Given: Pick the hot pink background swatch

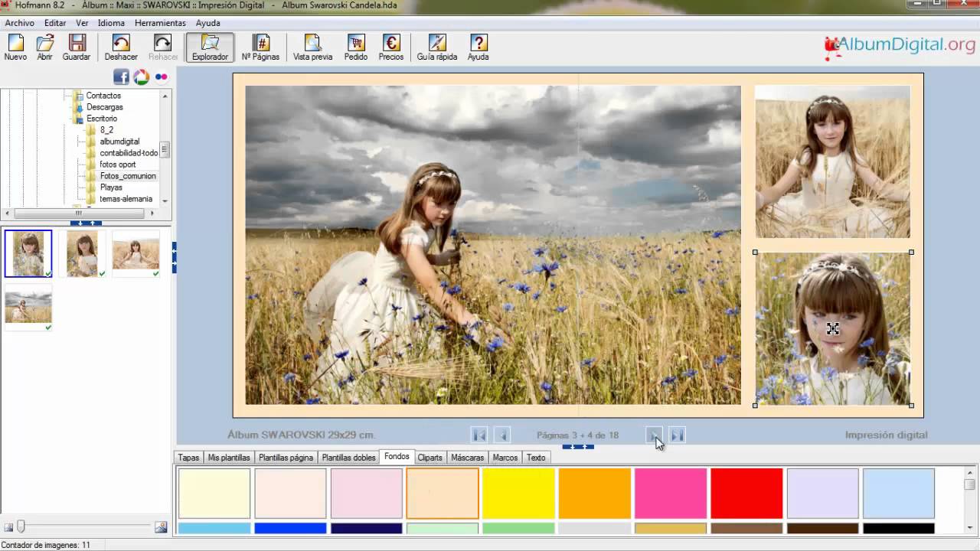Looking at the screenshot, I should click(671, 494).
